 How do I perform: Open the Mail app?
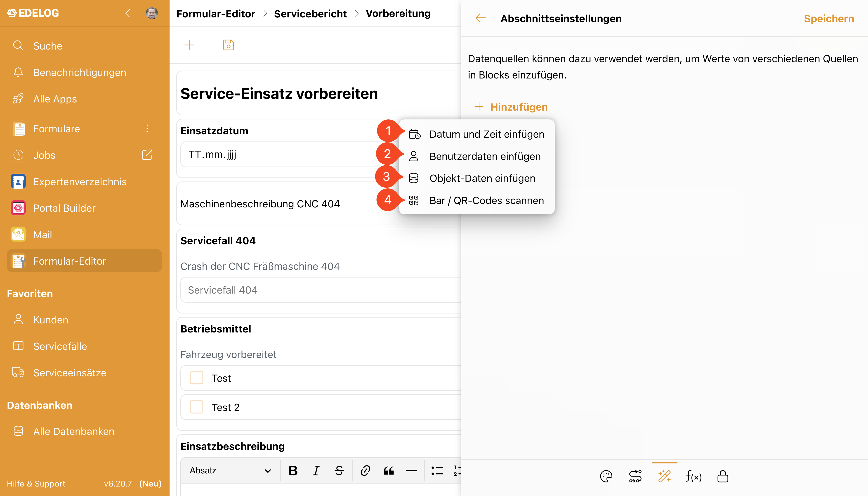[x=84, y=234]
